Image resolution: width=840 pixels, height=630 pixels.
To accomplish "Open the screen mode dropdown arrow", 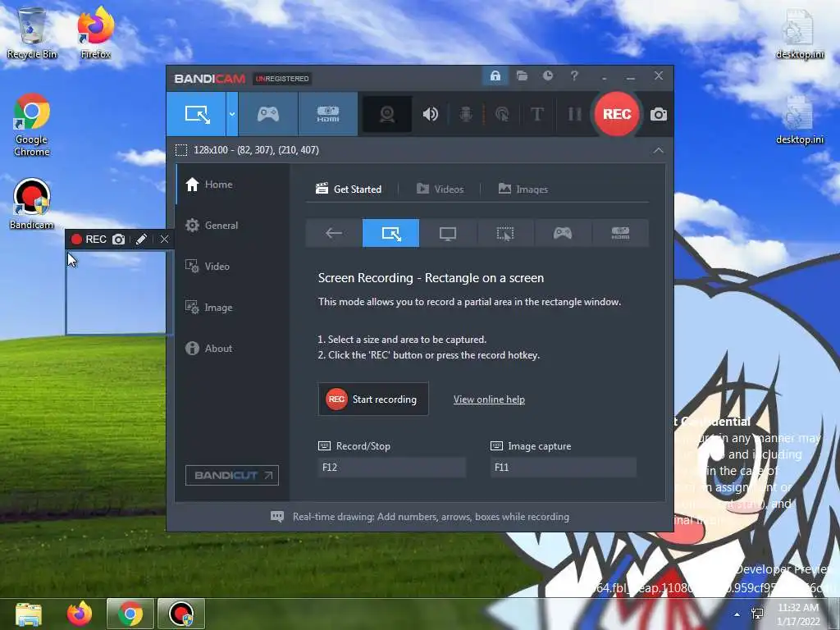I will (232, 114).
